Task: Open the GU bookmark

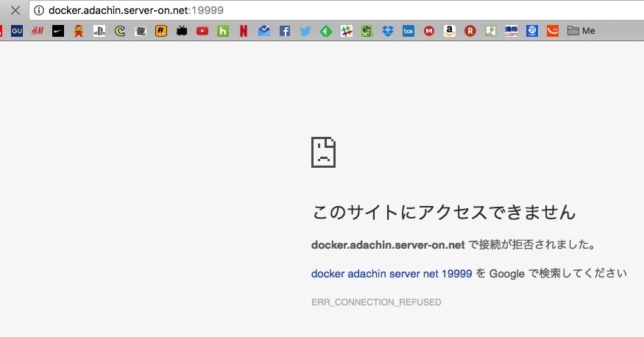Action: coord(17,31)
